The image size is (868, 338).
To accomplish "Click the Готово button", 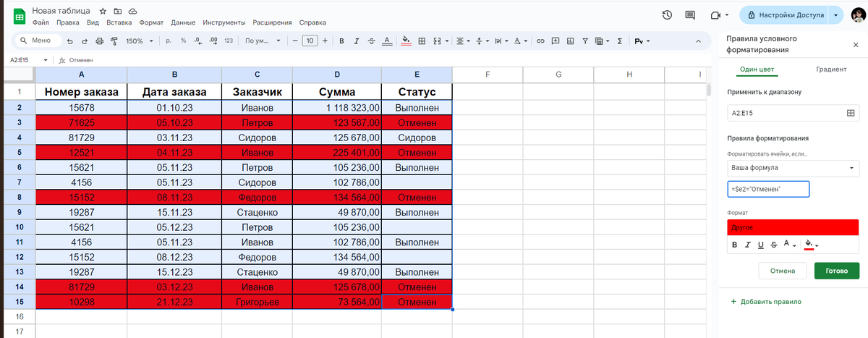I will point(837,271).
